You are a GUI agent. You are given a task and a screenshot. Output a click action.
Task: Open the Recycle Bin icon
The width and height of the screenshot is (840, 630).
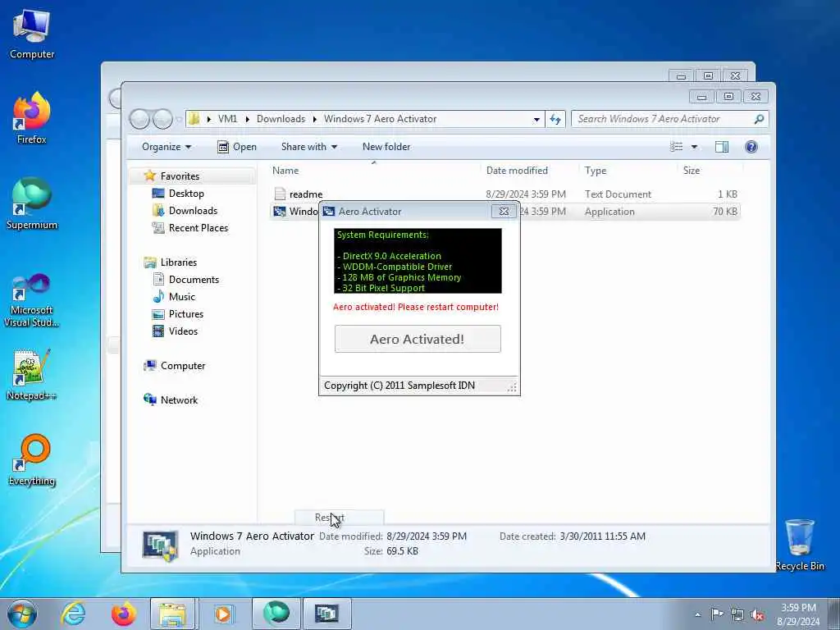click(x=800, y=545)
